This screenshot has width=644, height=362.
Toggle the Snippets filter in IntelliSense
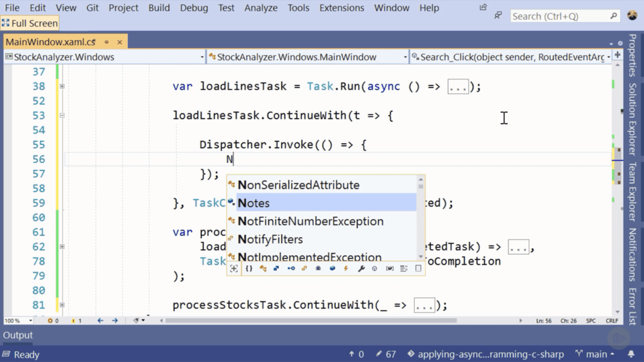tap(418, 268)
